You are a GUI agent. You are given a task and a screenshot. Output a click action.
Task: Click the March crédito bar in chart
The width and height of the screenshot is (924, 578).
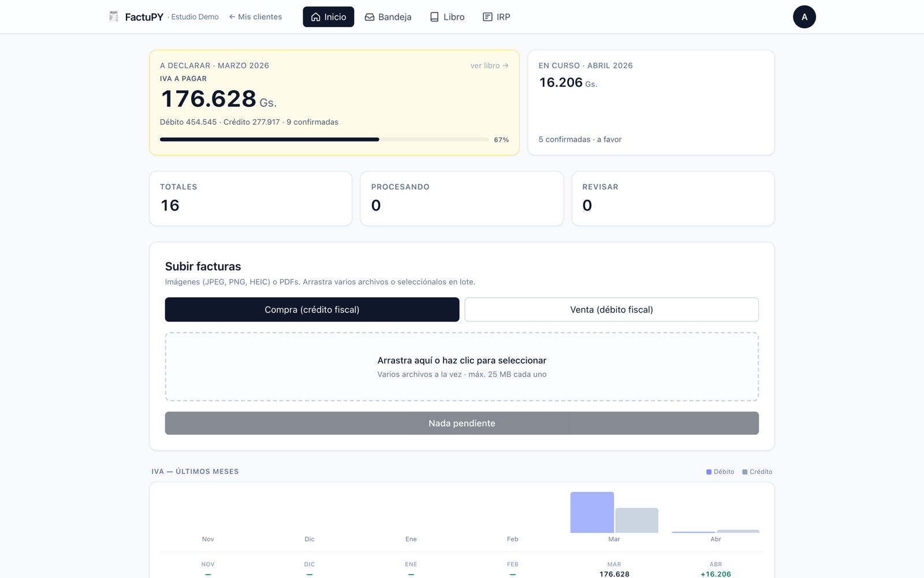coord(636,520)
